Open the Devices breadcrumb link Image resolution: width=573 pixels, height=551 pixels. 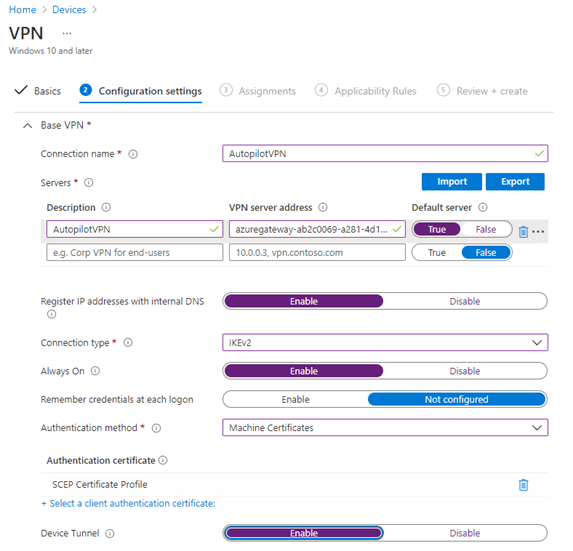click(x=69, y=10)
